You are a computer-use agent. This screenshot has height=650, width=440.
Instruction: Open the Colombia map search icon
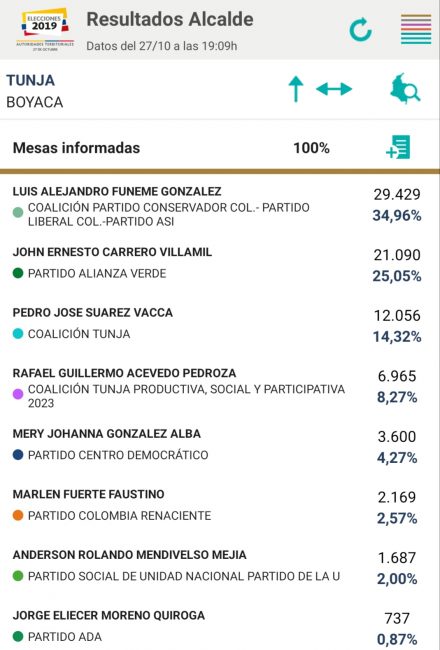405,88
